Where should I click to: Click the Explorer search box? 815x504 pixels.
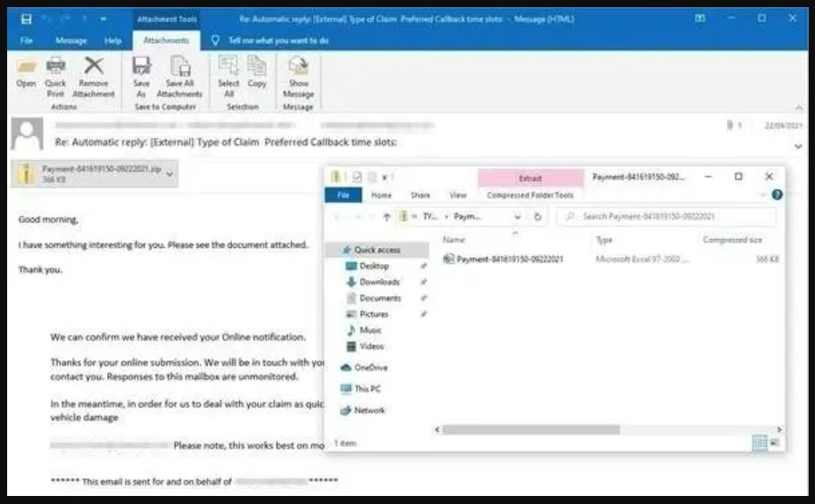click(669, 217)
